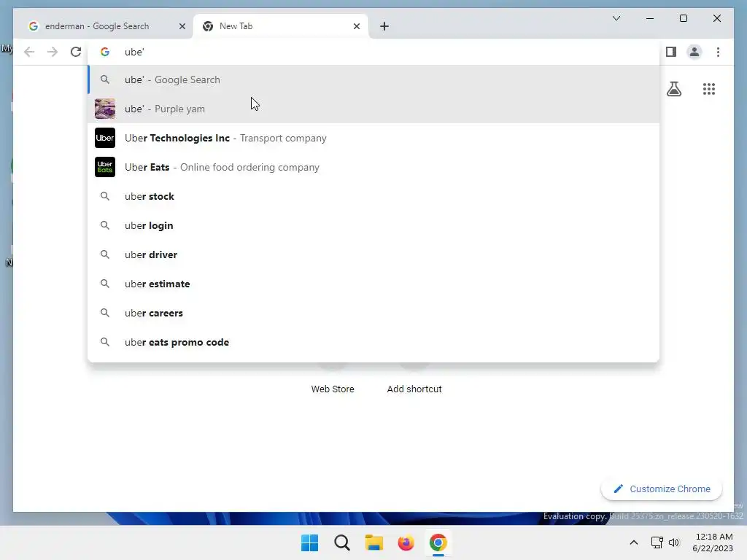Open the side panel icon
The width and height of the screenshot is (747, 560).
(671, 52)
